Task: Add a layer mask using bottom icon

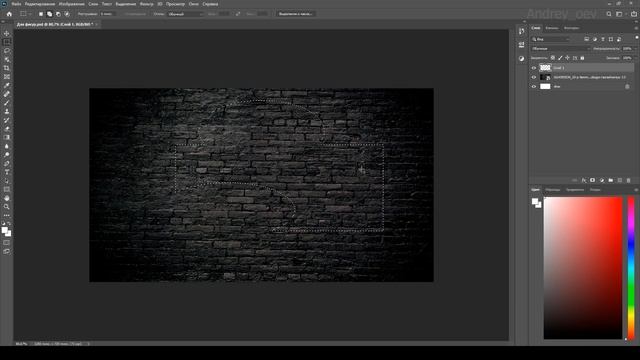Action: coord(593,180)
